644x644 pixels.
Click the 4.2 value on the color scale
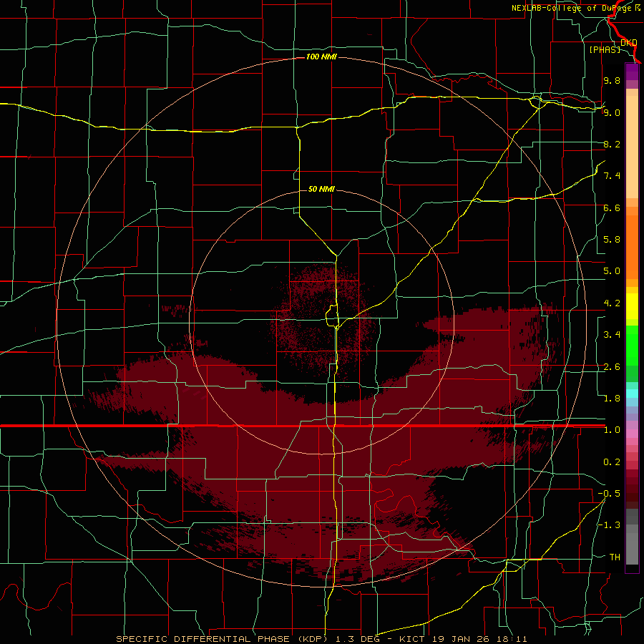[612, 303]
